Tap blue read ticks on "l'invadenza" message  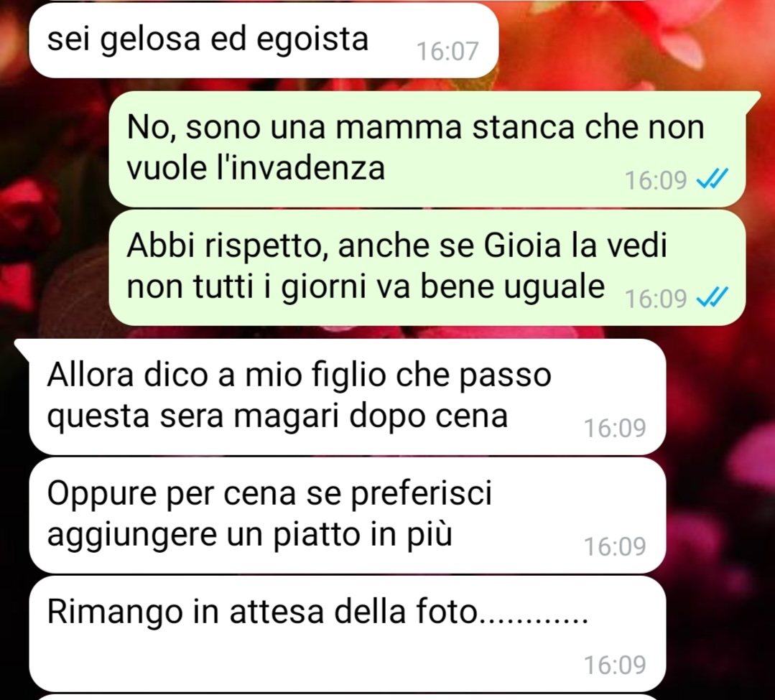[713, 179]
